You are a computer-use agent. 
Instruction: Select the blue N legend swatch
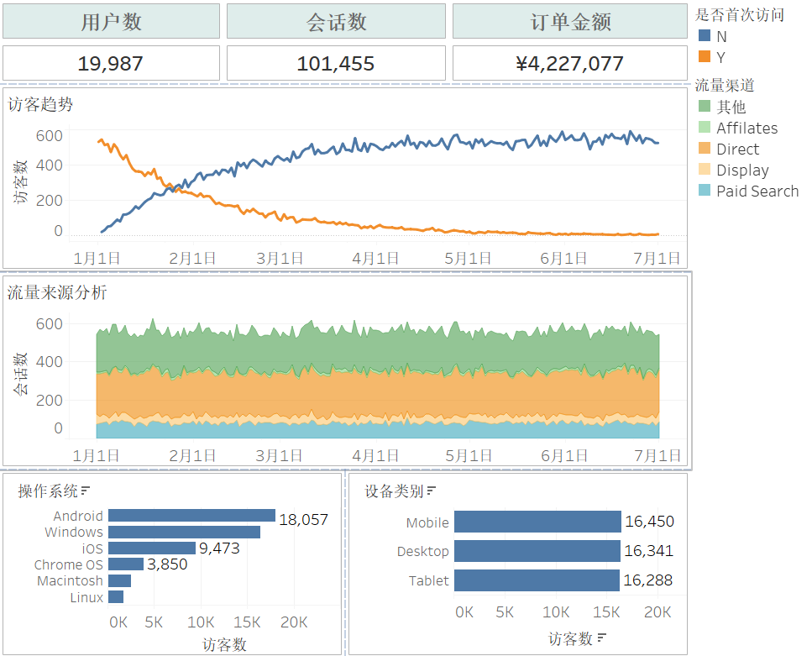pos(705,36)
